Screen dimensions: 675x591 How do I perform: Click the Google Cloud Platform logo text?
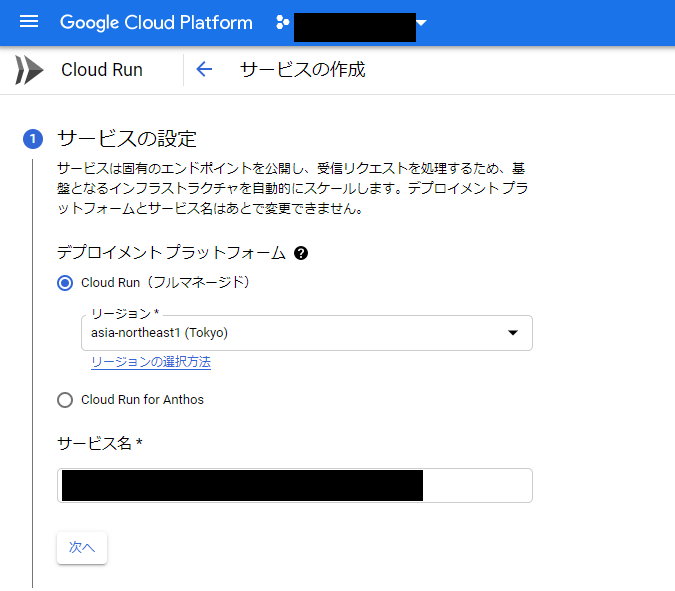tap(156, 22)
